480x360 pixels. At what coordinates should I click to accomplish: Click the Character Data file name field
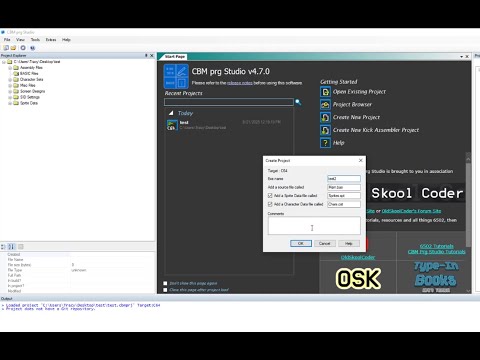coord(344,204)
